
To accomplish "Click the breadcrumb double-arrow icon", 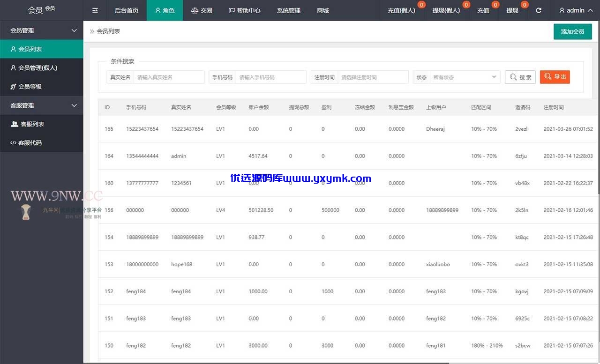I will 92,31.
